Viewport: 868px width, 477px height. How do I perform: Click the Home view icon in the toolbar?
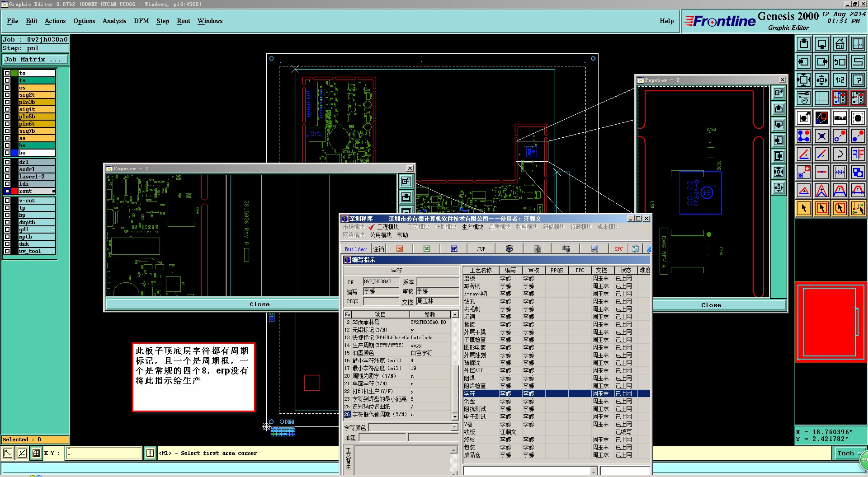coord(840,44)
